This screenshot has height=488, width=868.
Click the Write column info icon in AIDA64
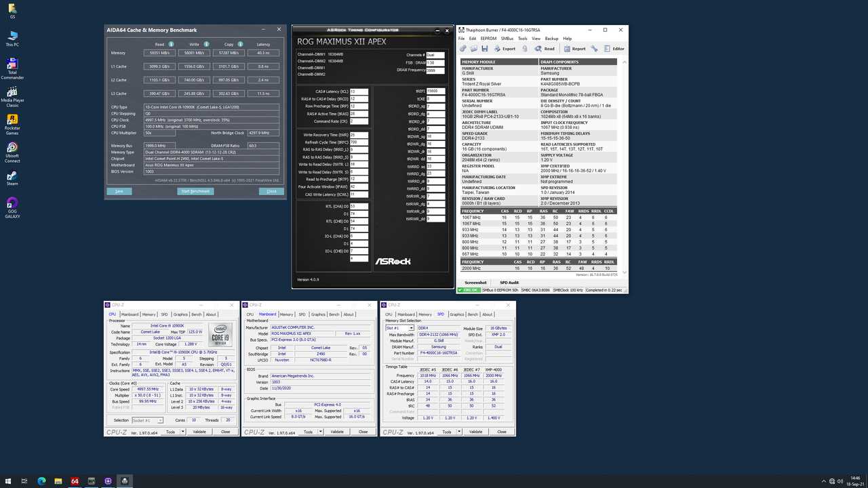(207, 45)
